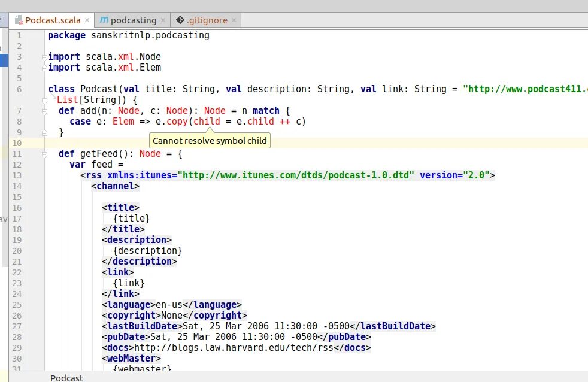
Task: Click the Maven icon on podcasting tab
Action: pos(104,20)
